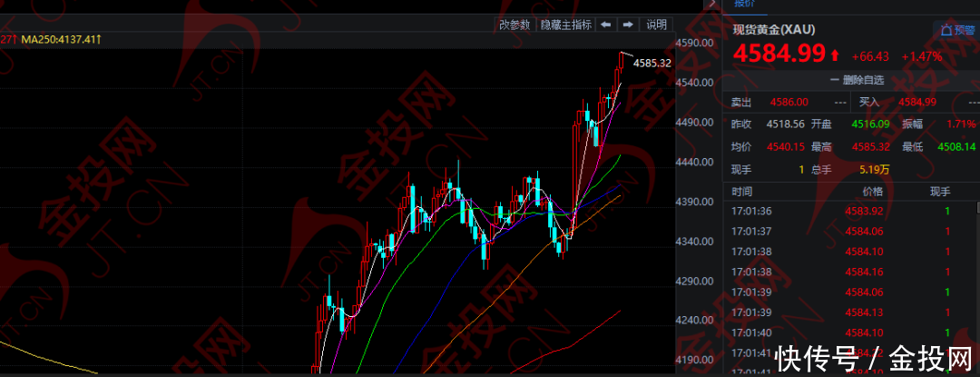Switch to the 报价 tab
The image size is (980, 377).
pos(744,3)
